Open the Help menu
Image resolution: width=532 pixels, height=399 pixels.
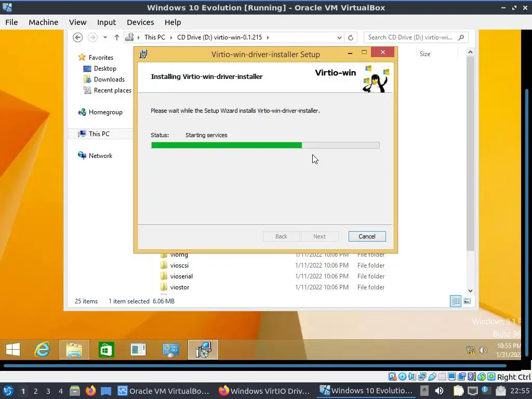click(172, 22)
